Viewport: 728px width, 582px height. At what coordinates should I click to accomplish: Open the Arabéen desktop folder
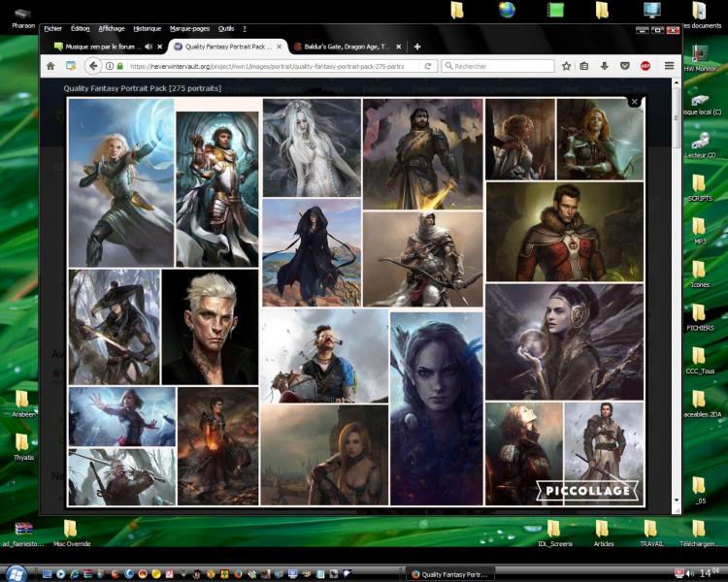(22, 404)
